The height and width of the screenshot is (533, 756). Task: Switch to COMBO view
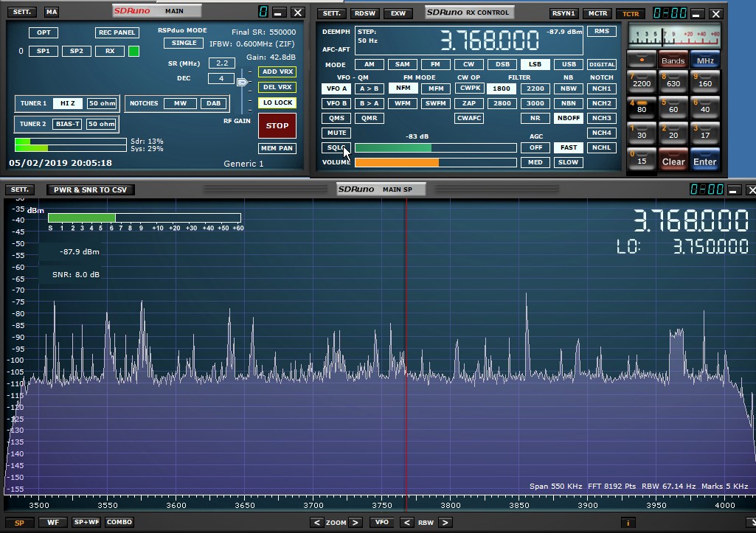(119, 523)
